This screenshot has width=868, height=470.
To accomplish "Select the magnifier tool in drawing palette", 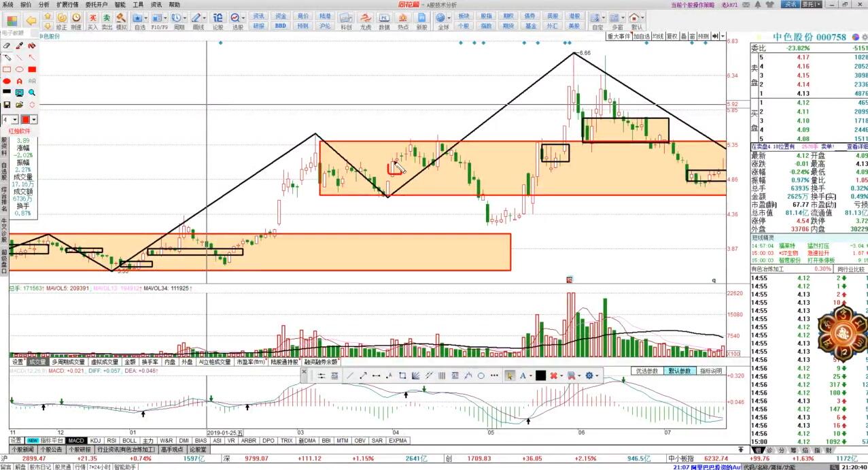I will coord(32,93).
